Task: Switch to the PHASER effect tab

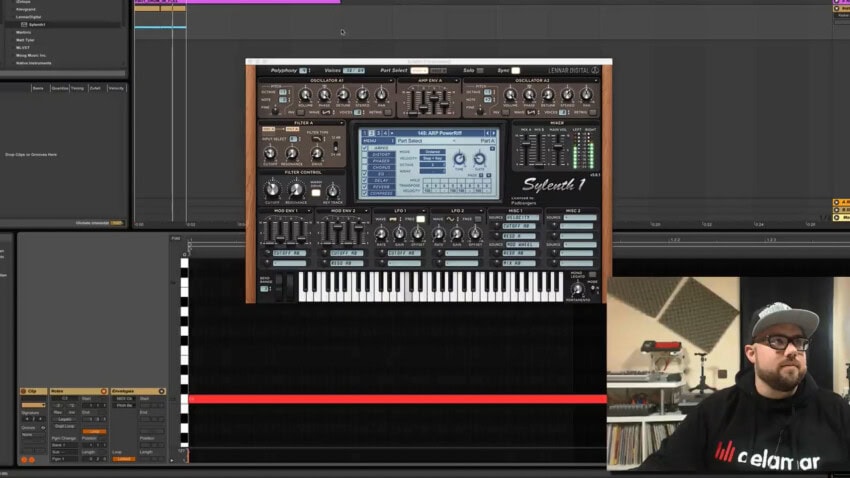Action: [x=381, y=161]
